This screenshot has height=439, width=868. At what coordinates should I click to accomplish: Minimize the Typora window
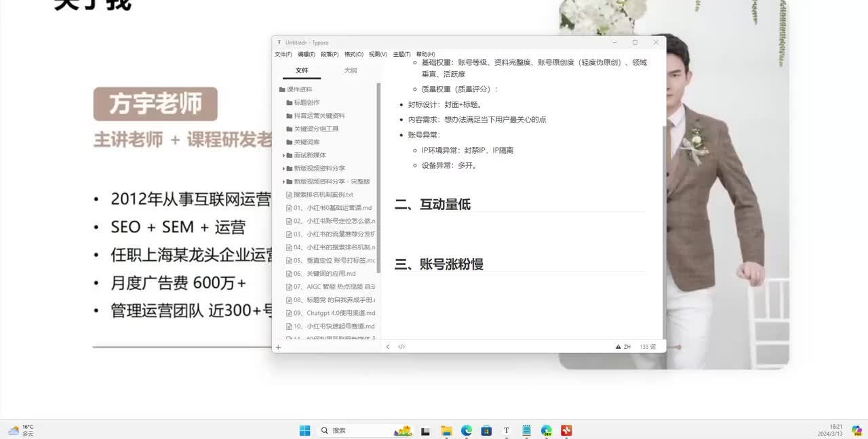tap(614, 42)
